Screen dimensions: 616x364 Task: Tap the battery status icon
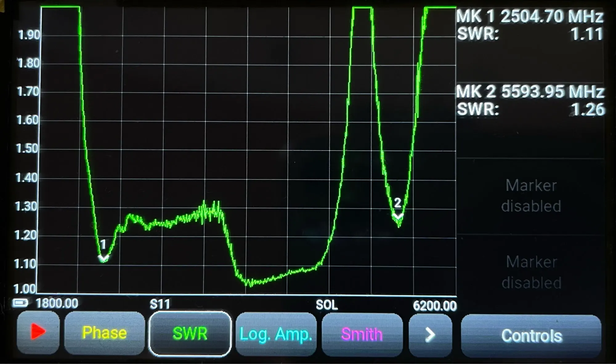(20, 303)
